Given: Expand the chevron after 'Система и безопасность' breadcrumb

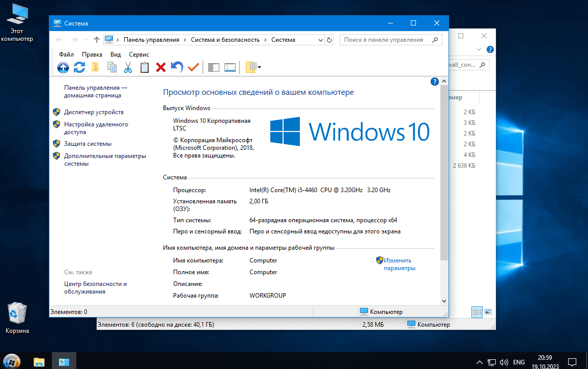Looking at the screenshot, I should (266, 40).
